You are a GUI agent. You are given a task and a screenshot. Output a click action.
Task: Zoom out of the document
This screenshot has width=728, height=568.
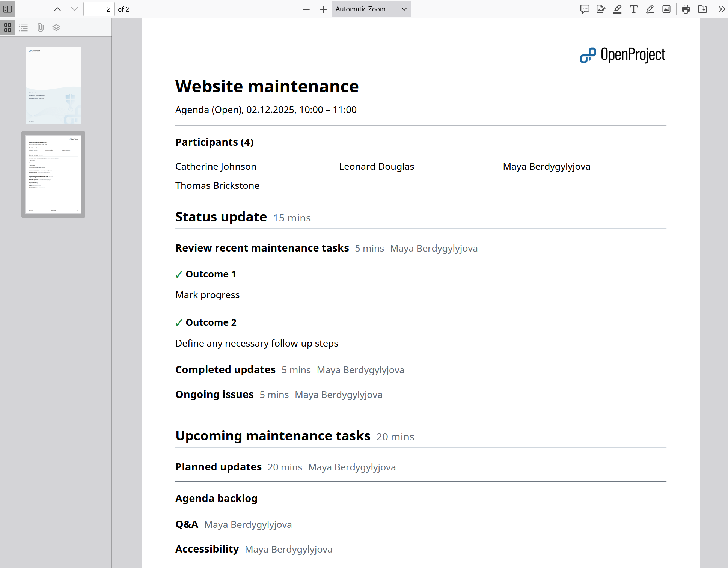[x=306, y=9]
